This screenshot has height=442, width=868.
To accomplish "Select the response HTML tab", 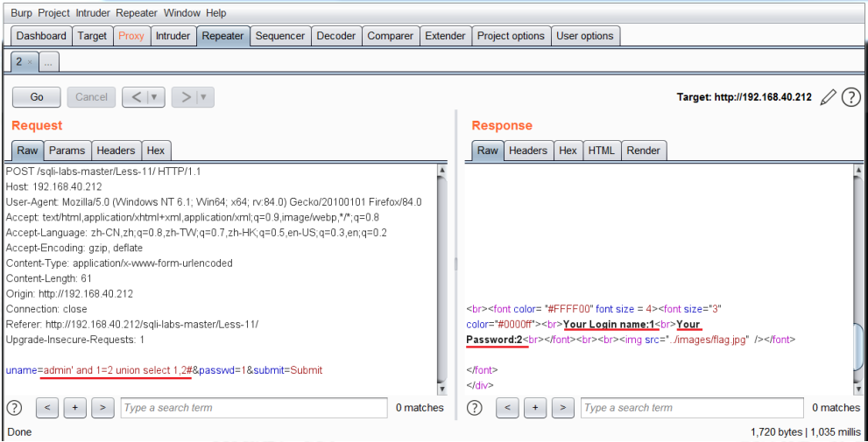I will pos(602,151).
